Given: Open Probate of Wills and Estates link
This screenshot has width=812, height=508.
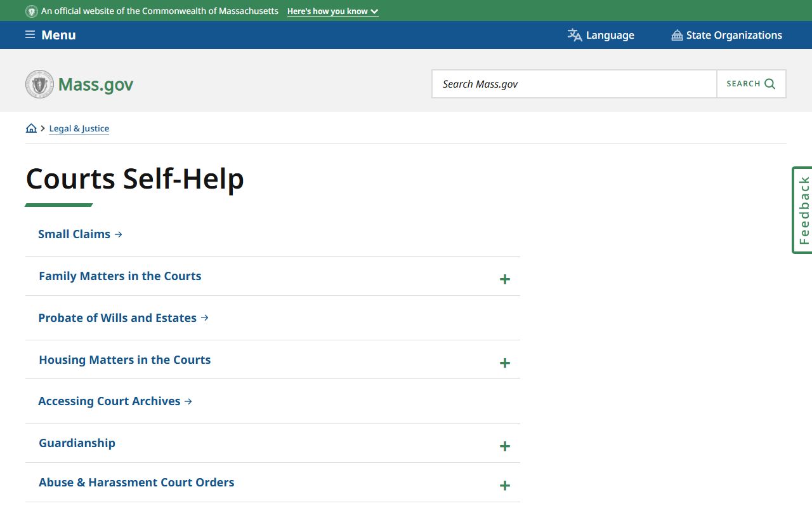Looking at the screenshot, I should (x=124, y=318).
